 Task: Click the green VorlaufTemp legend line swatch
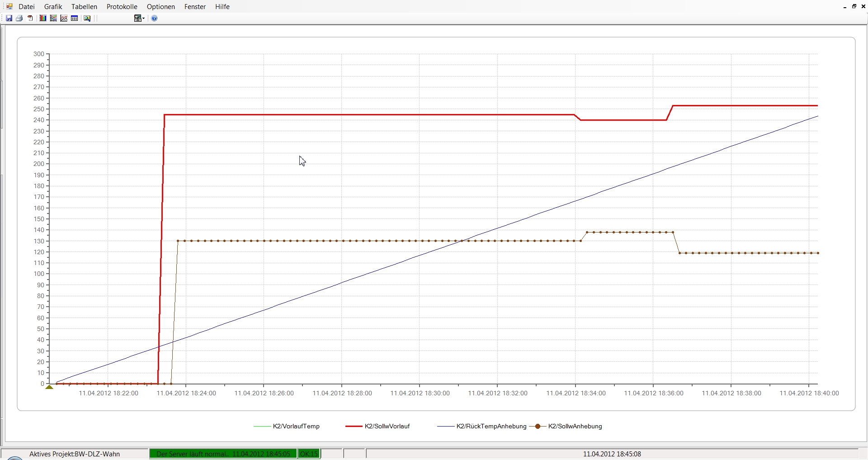point(262,427)
